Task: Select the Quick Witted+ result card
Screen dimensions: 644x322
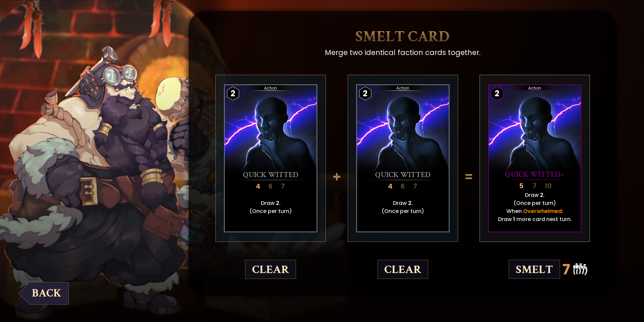Action: tap(535, 158)
